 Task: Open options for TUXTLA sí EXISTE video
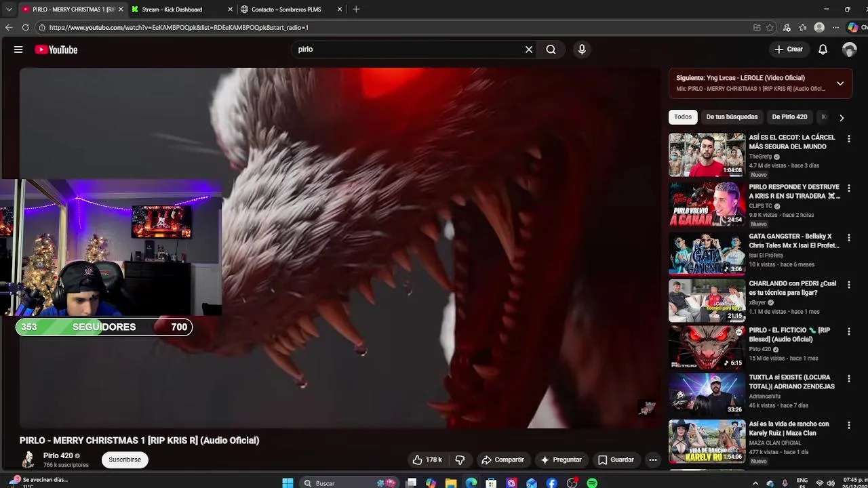tap(848, 378)
